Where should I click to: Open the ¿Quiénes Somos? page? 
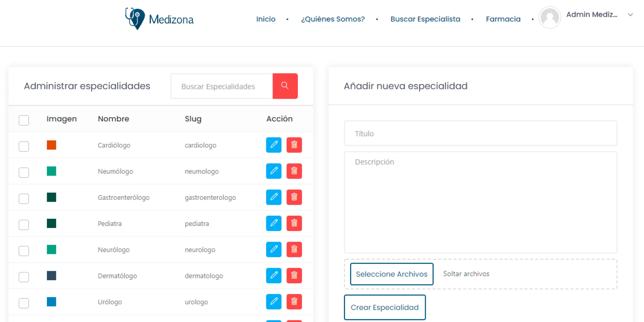point(333,19)
